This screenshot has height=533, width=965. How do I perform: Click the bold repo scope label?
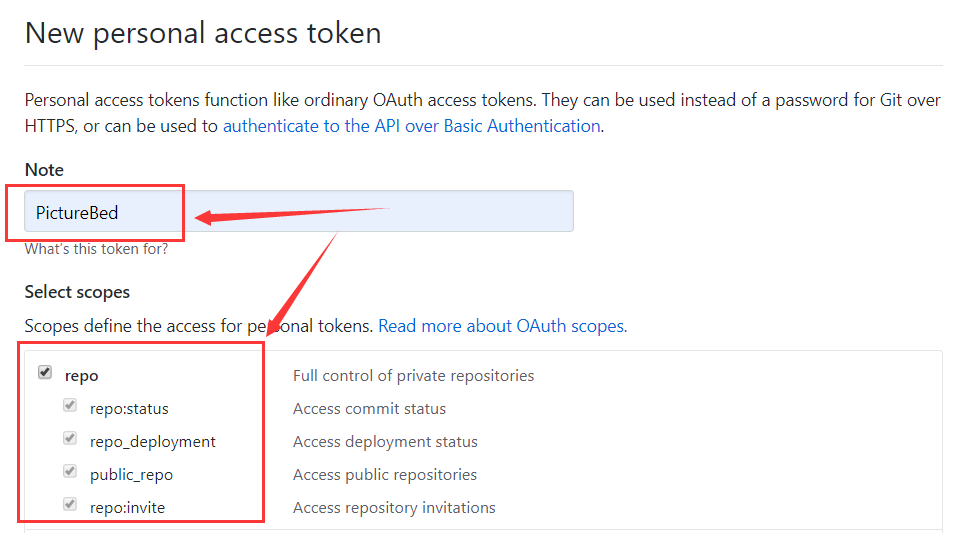82,376
